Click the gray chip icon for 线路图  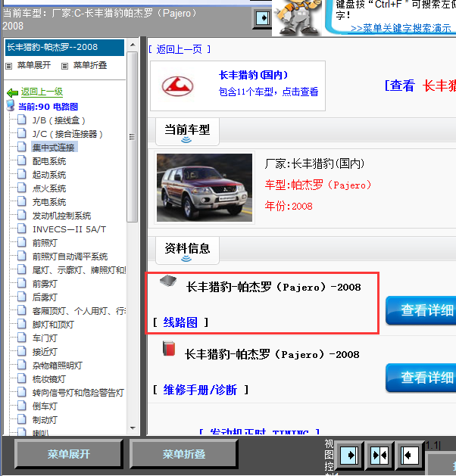[168, 281]
